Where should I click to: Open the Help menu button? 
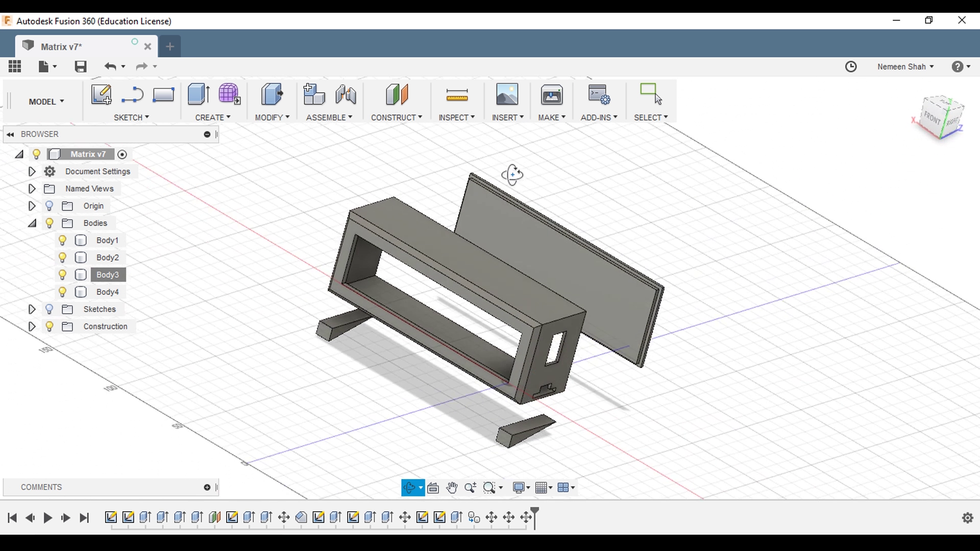click(961, 66)
